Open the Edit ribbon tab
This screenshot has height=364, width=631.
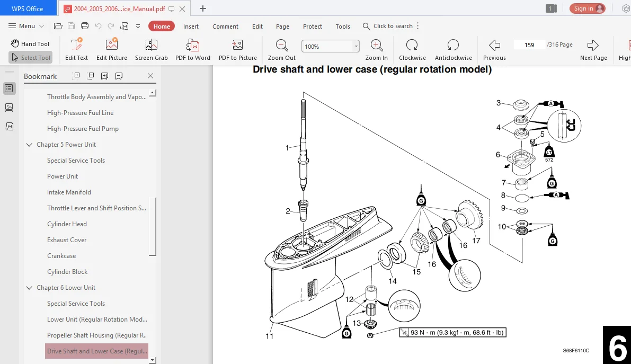pos(257,26)
